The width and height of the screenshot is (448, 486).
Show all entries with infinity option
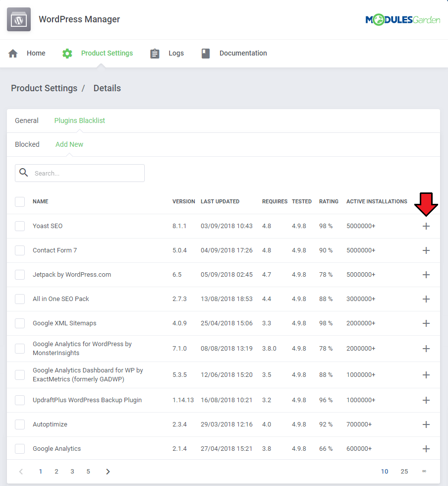(424, 471)
